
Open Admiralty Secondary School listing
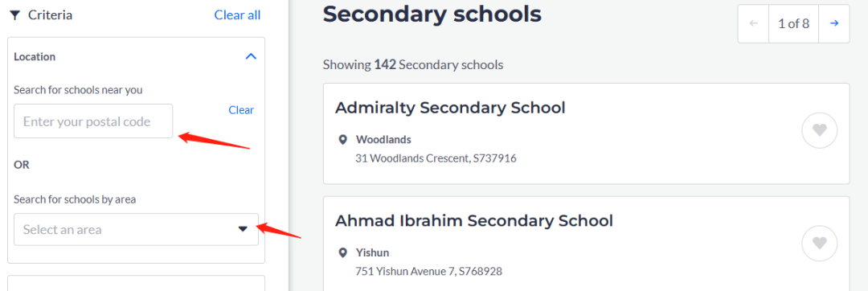[450, 108]
